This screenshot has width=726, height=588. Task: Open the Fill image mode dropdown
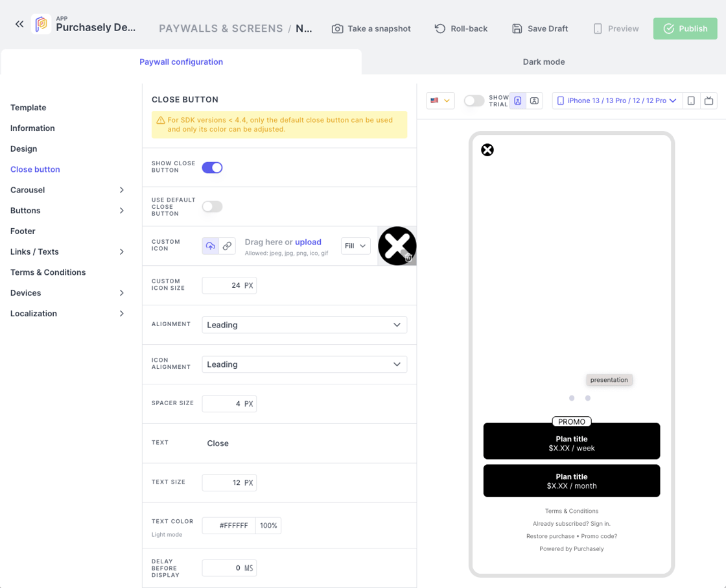coord(355,246)
